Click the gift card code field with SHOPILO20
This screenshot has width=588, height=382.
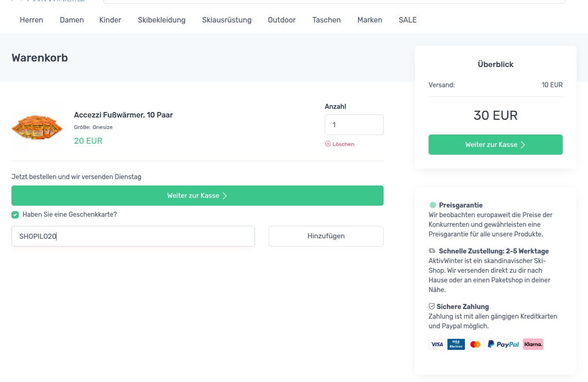[x=133, y=236]
